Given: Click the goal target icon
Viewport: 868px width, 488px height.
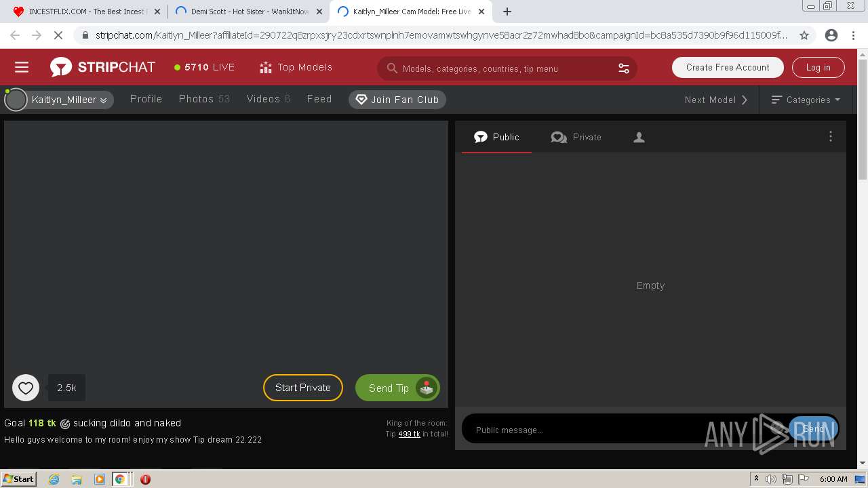Looking at the screenshot, I should [65, 424].
